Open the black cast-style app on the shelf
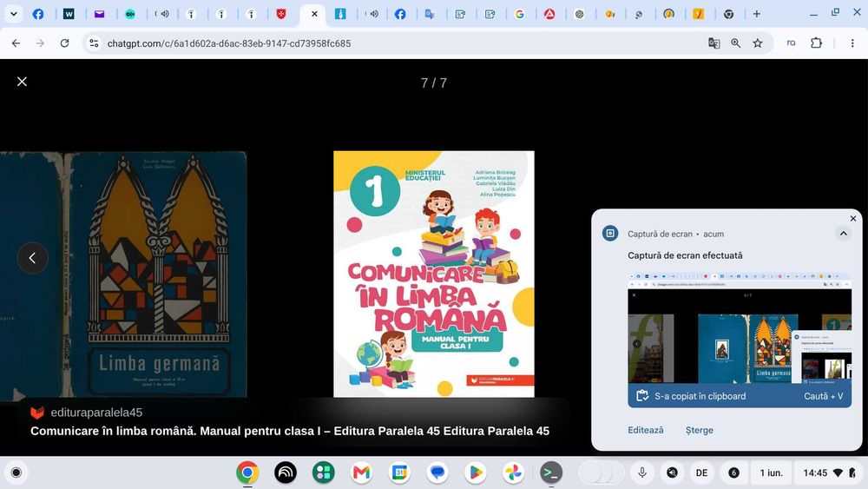This screenshot has height=489, width=868. [x=286, y=472]
